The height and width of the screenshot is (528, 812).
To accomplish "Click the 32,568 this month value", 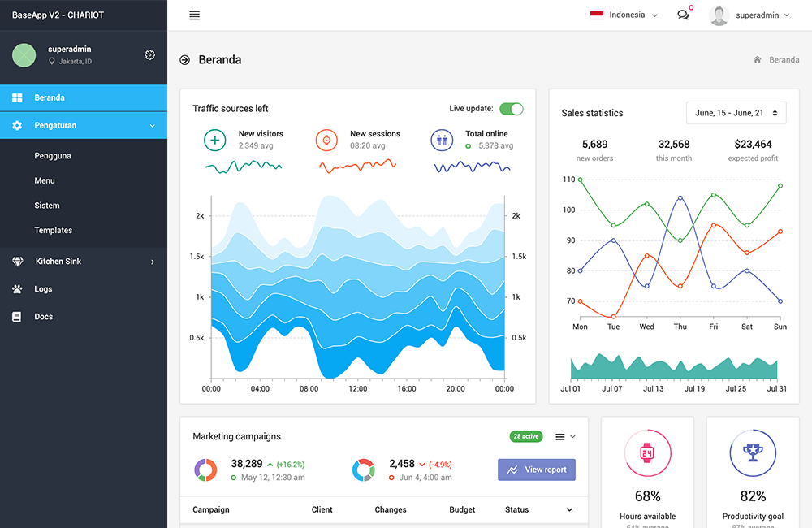I will click(674, 145).
